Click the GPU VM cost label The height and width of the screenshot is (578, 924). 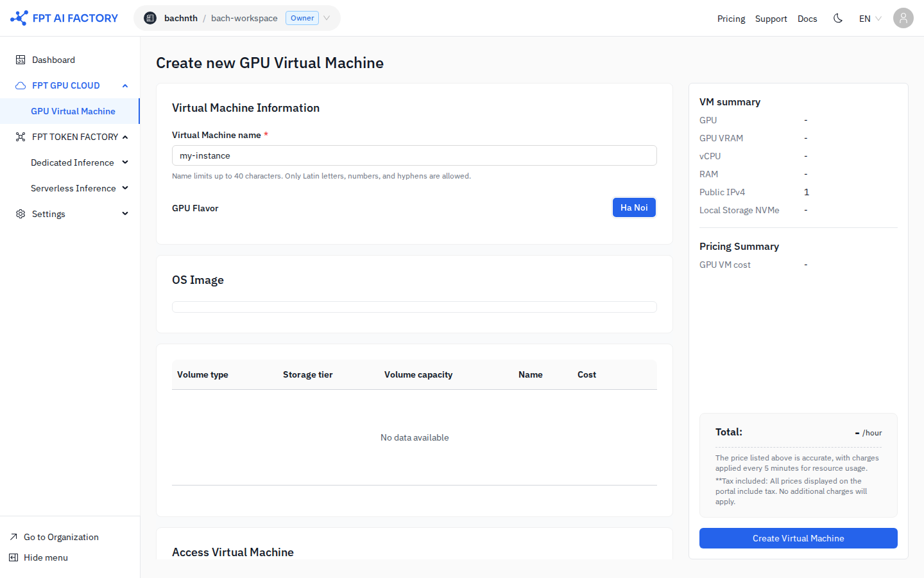[x=725, y=265]
